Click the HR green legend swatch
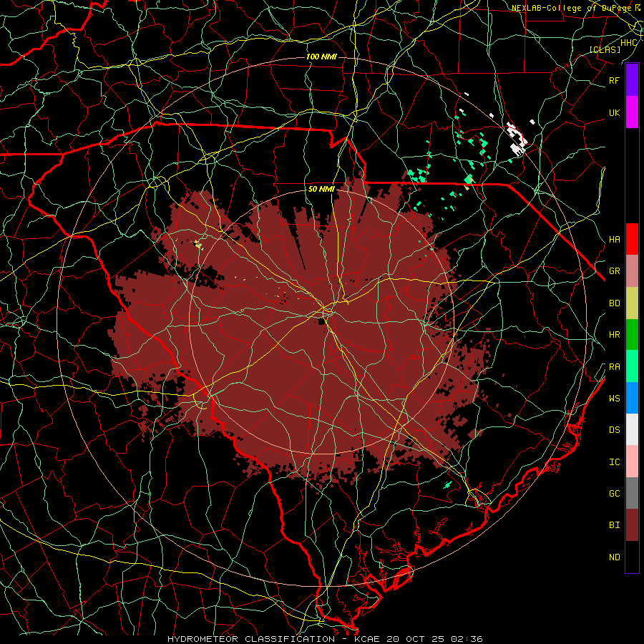644x644 pixels. click(632, 335)
